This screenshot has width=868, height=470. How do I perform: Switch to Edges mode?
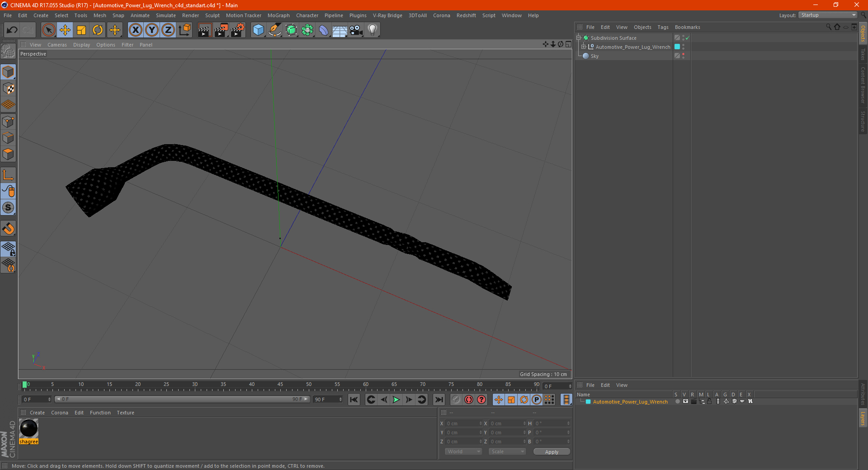point(8,138)
